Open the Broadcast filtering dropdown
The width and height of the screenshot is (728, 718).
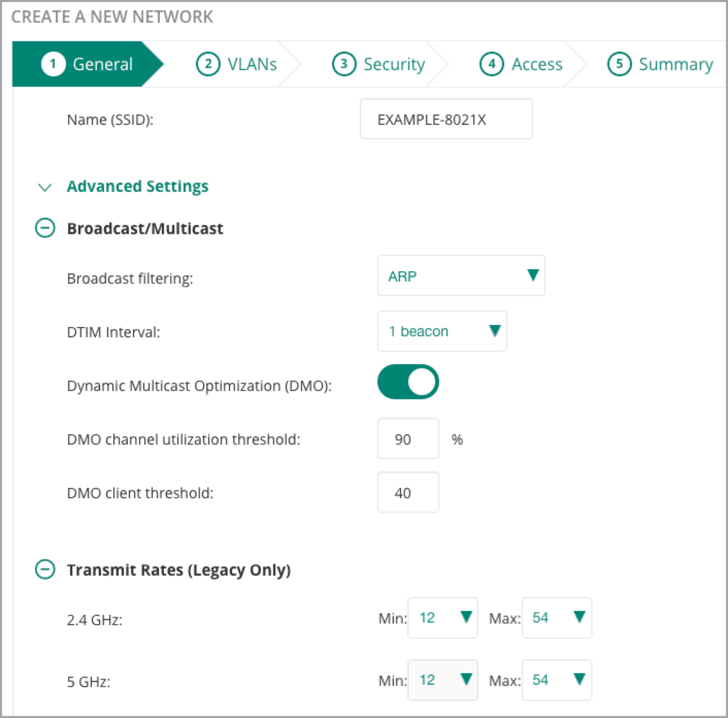click(x=461, y=275)
